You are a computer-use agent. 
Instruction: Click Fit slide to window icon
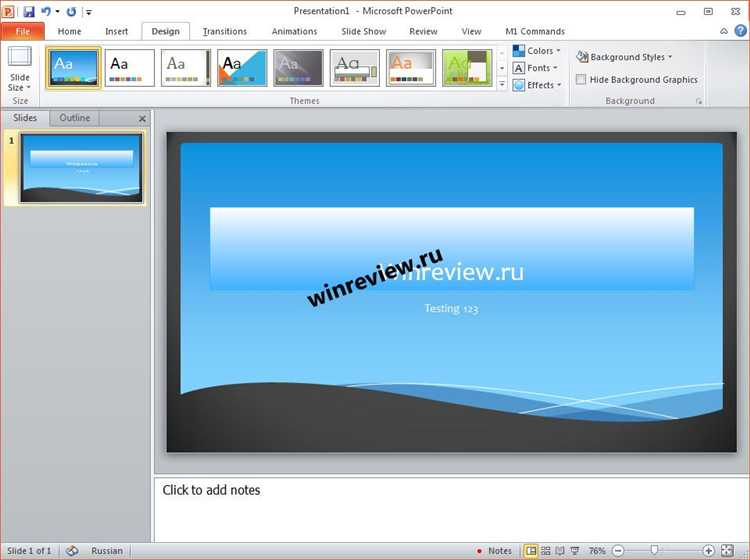point(727,551)
